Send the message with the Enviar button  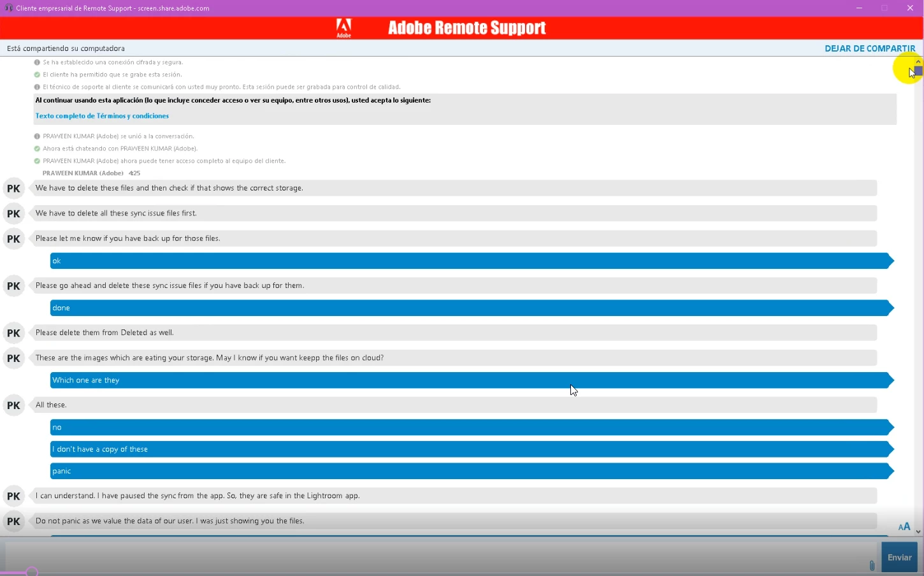(x=899, y=557)
